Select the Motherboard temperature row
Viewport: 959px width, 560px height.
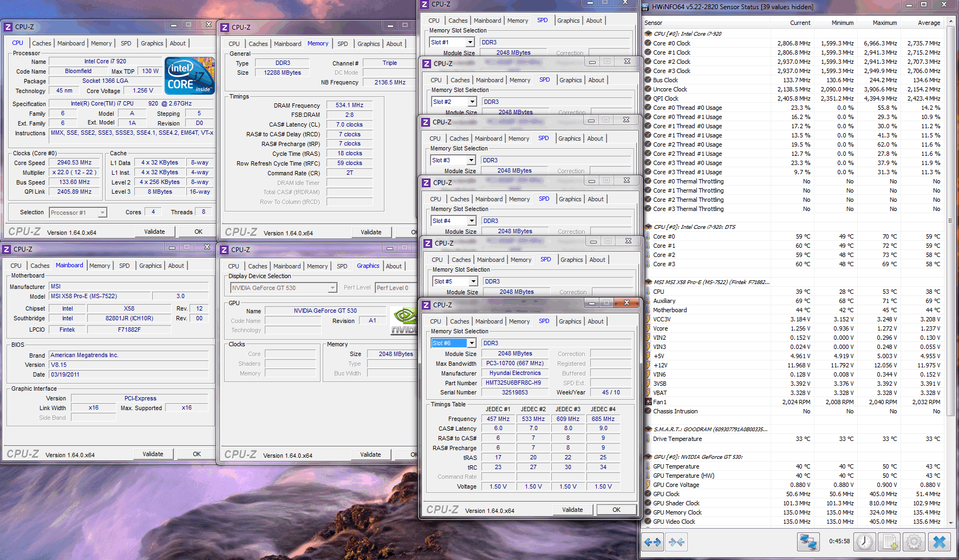pos(794,310)
